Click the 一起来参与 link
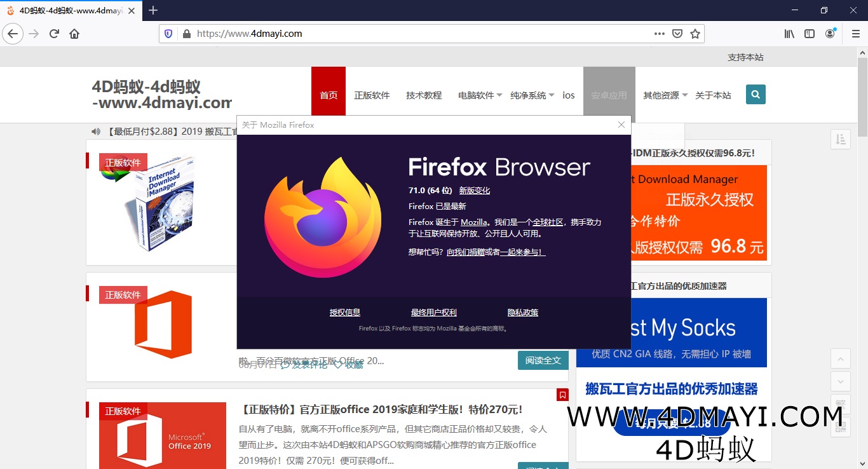The width and height of the screenshot is (868, 469). [x=522, y=252]
